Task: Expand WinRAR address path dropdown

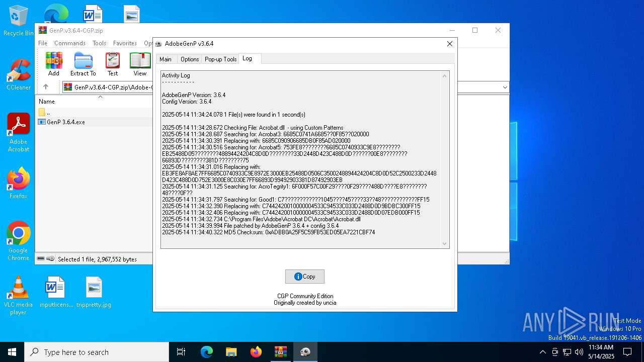Action: (x=505, y=87)
